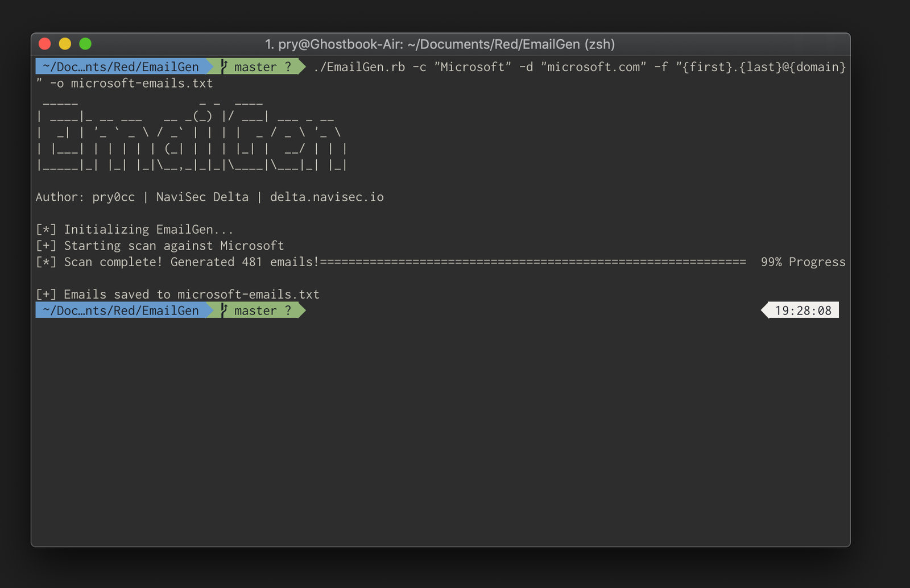Click the ./EmailGen.rb command text

359,67
